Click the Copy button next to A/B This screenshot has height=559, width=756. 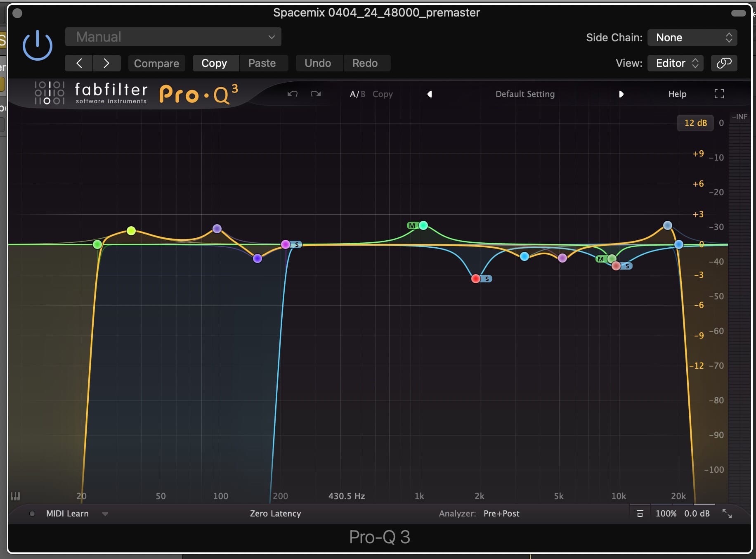pos(383,94)
